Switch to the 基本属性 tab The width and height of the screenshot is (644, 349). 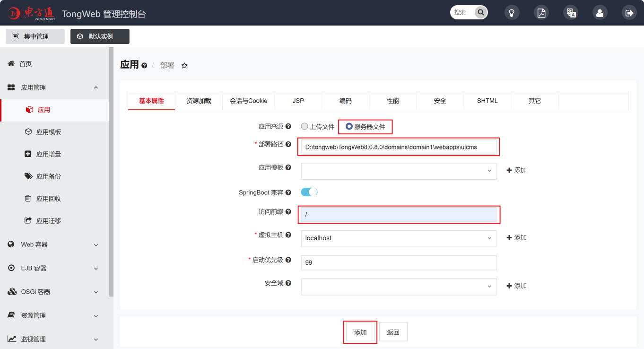(x=151, y=101)
